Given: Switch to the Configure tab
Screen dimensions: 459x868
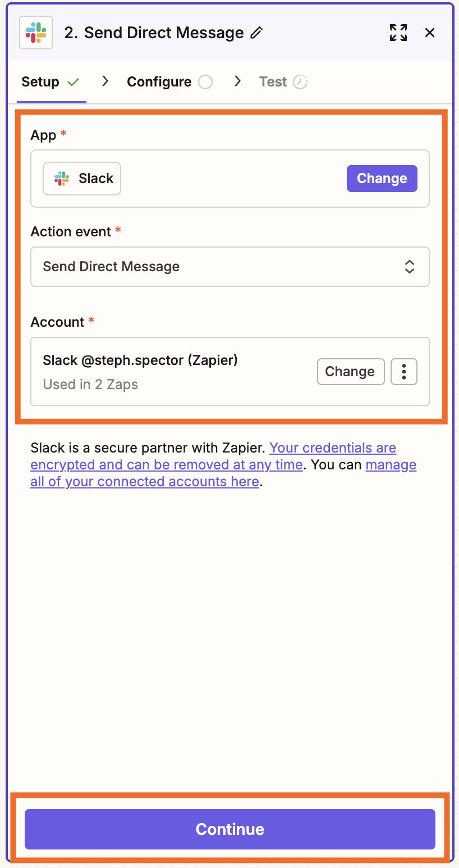Looking at the screenshot, I should tap(161, 81).
